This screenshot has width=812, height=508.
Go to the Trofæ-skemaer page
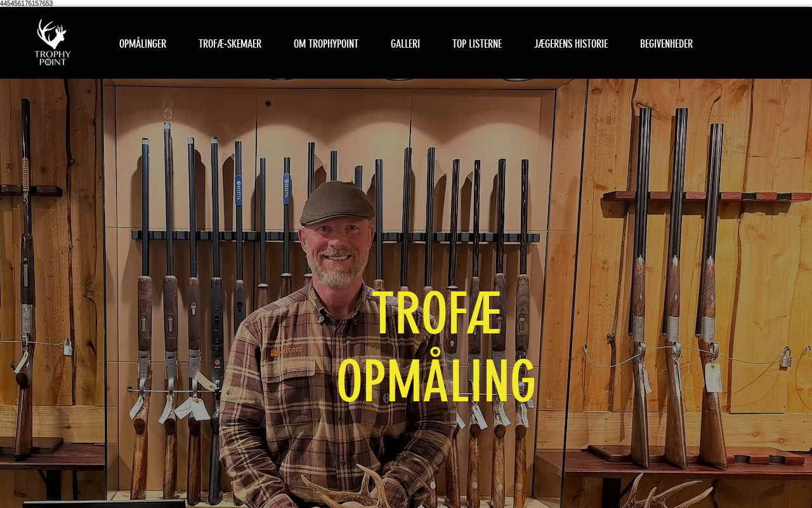click(230, 44)
